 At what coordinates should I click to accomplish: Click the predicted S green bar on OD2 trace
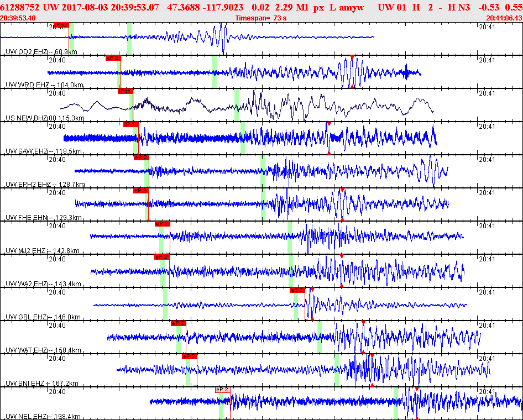point(129,39)
